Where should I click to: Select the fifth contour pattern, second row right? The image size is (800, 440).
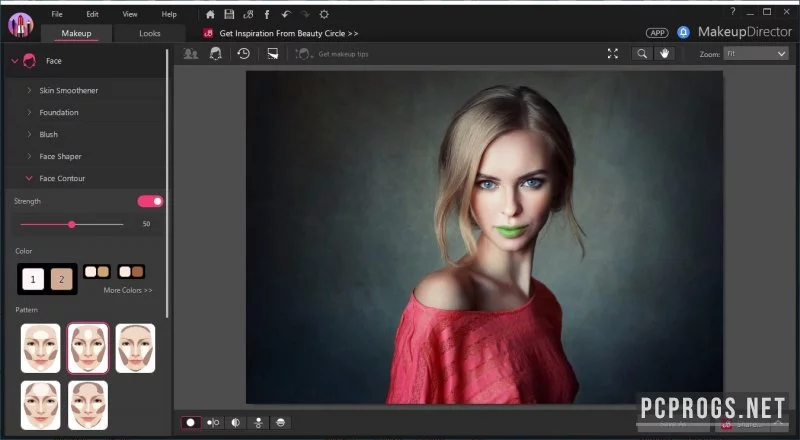88,405
